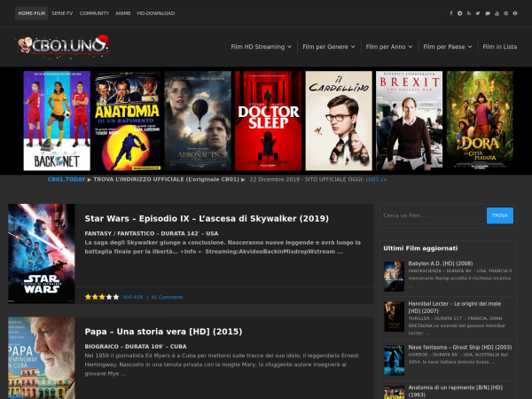
Task: Expand the Film per Genere menu
Action: click(327, 46)
